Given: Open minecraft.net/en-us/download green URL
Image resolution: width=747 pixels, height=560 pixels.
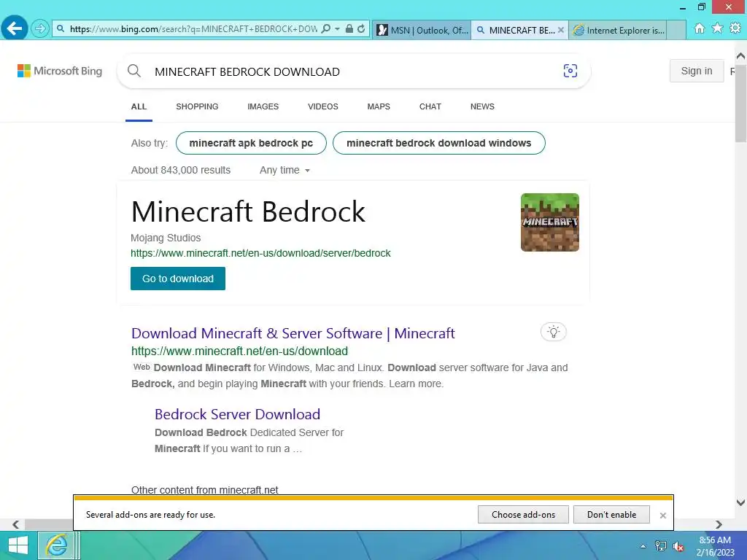Looking at the screenshot, I should point(239,351).
